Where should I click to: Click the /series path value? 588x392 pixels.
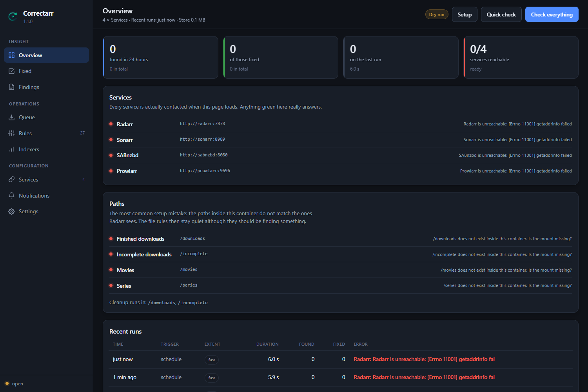point(189,285)
